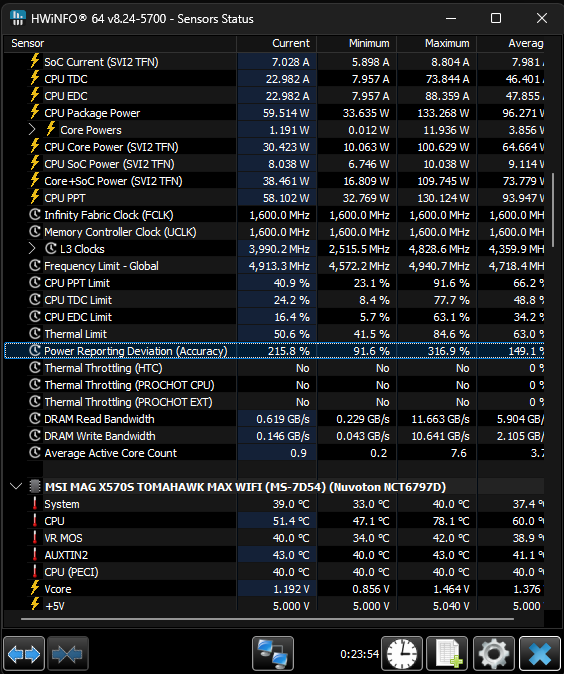
Task: Click the HWiNFO app icon in title bar
Action: [x=18, y=18]
